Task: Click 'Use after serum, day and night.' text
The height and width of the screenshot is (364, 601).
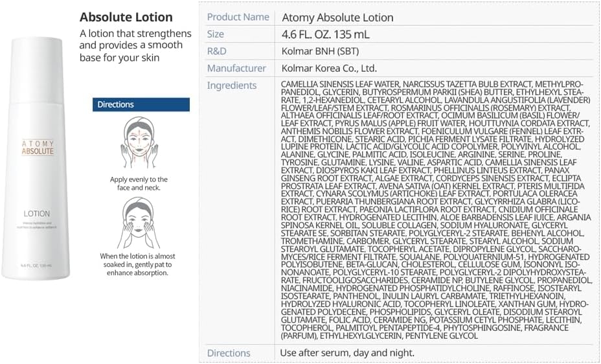Action: coord(347,352)
